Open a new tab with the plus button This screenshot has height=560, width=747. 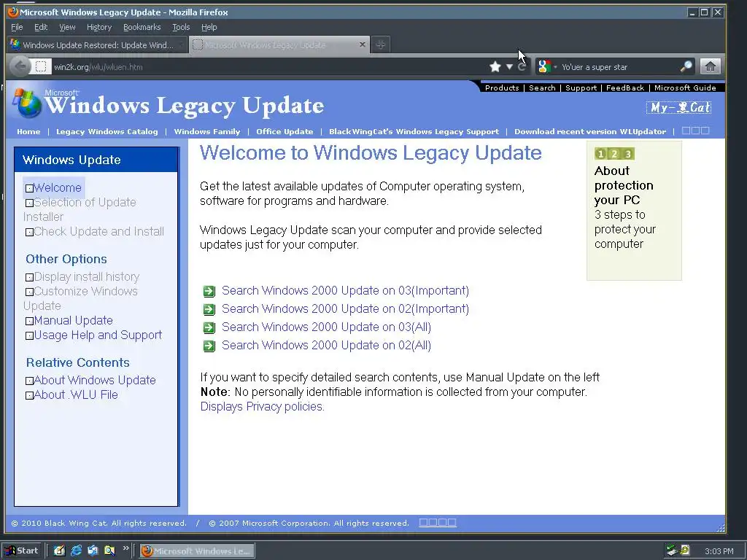click(380, 44)
